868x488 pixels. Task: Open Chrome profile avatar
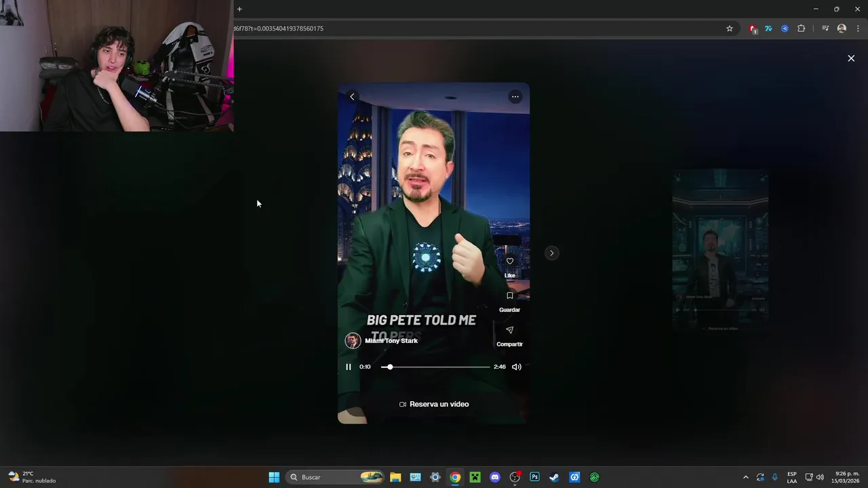tap(842, 28)
